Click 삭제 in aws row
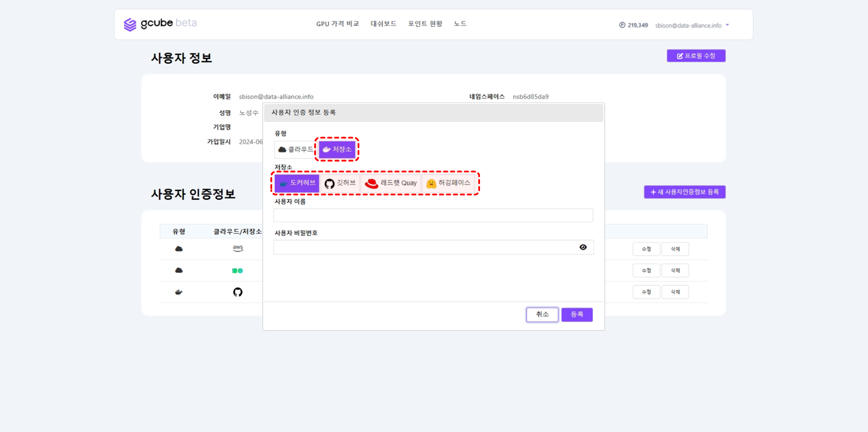Image resolution: width=868 pixels, height=432 pixels. pos(675,249)
